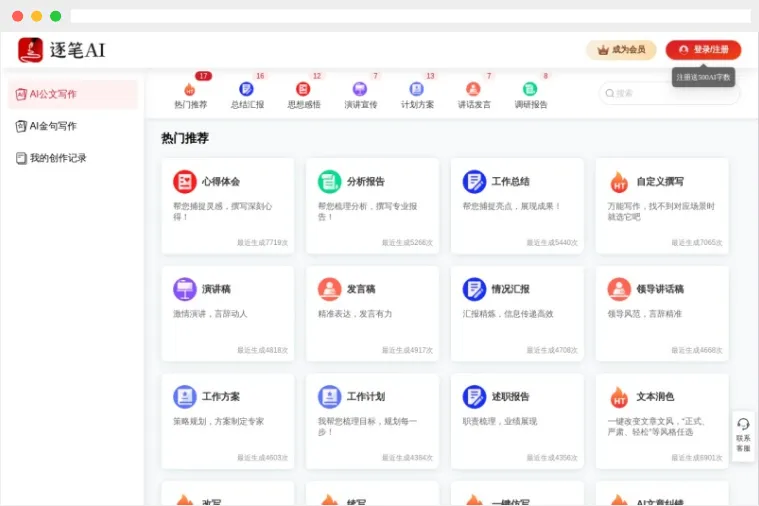Open 联系客服 headset support icon

pos(743,425)
